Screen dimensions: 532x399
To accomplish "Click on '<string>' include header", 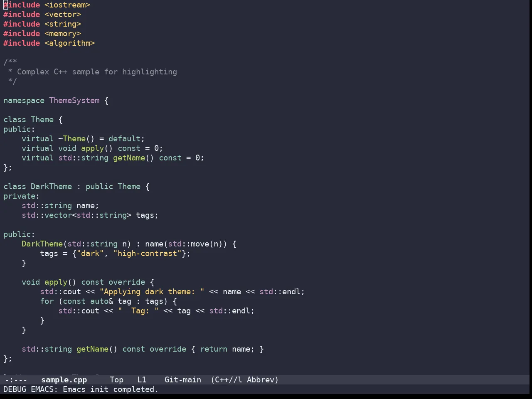I will click(63, 24).
